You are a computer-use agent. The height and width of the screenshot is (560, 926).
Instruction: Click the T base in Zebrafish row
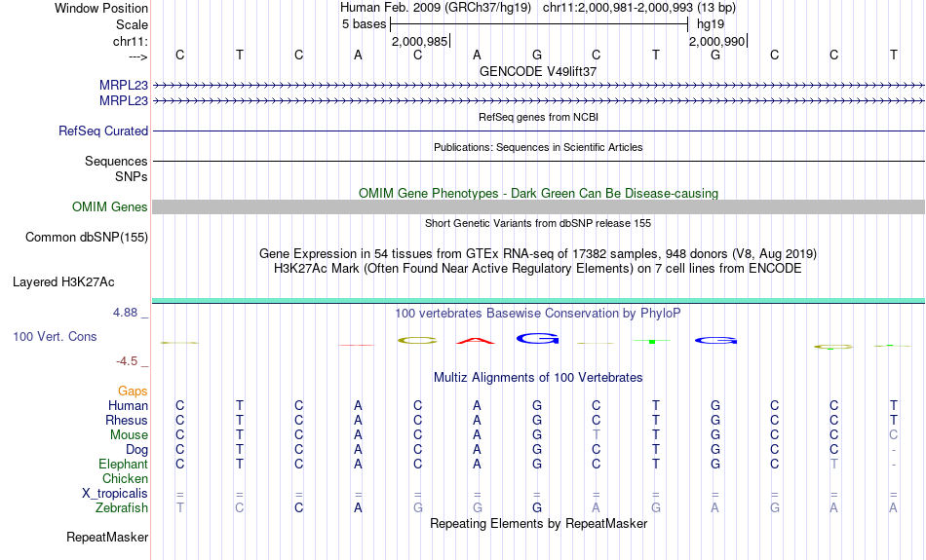point(180,507)
